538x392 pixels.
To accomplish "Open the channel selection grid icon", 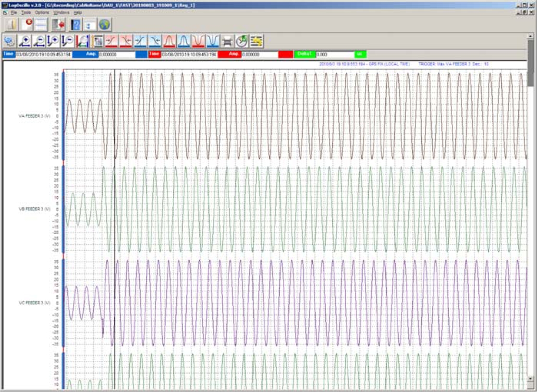I will 98,41.
